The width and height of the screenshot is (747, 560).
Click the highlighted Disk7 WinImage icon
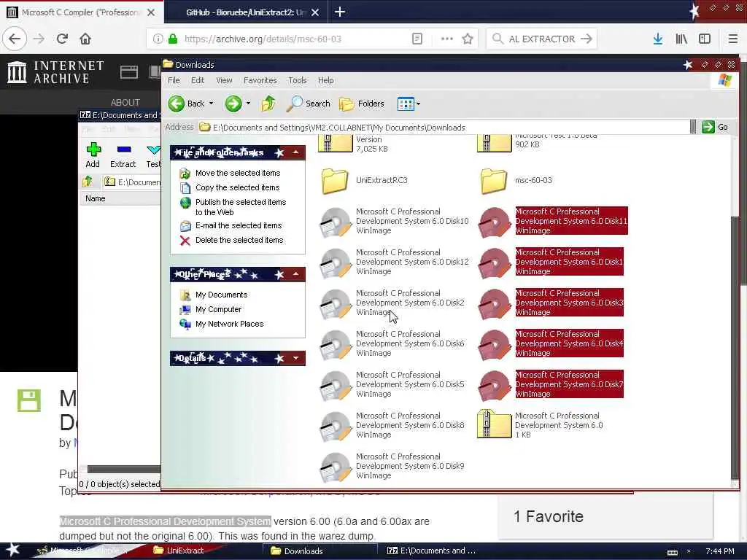click(495, 386)
